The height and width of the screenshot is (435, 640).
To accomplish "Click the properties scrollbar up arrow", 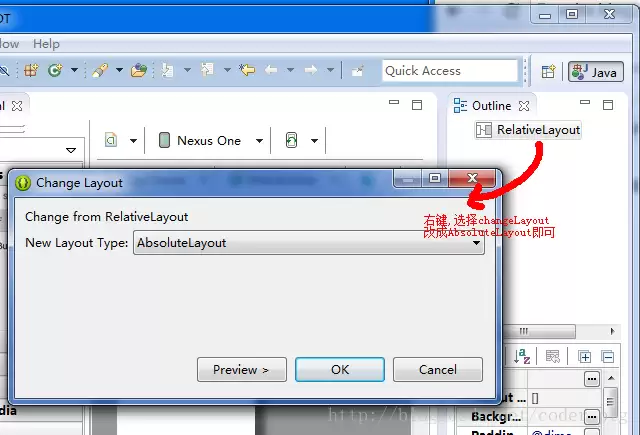I will [611, 378].
